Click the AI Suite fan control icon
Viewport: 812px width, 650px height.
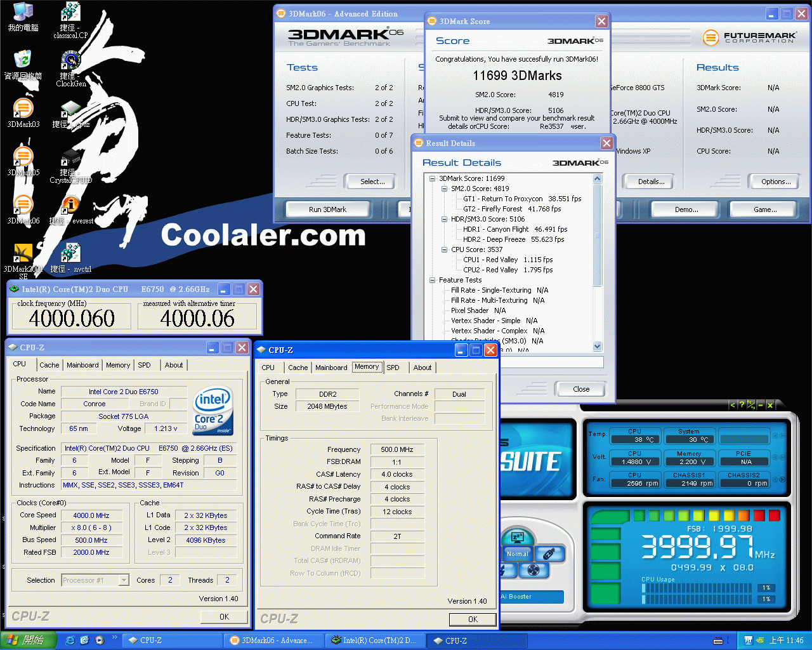click(534, 570)
